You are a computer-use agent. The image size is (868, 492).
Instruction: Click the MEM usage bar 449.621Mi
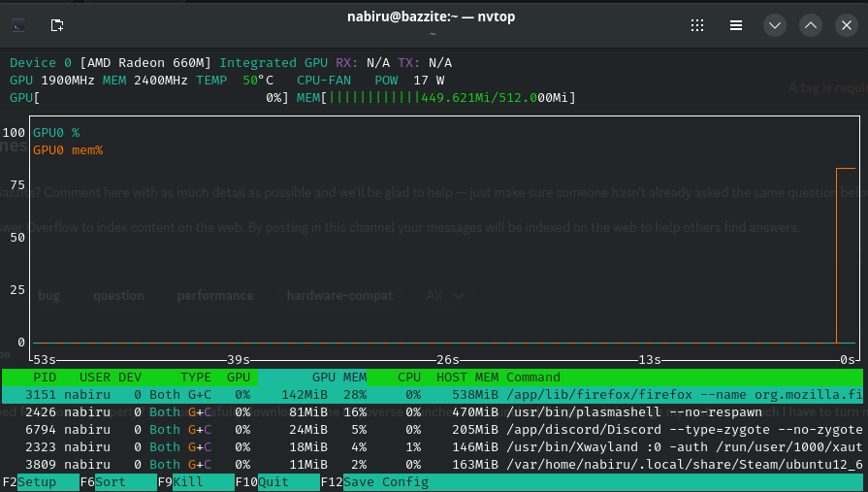click(x=436, y=98)
